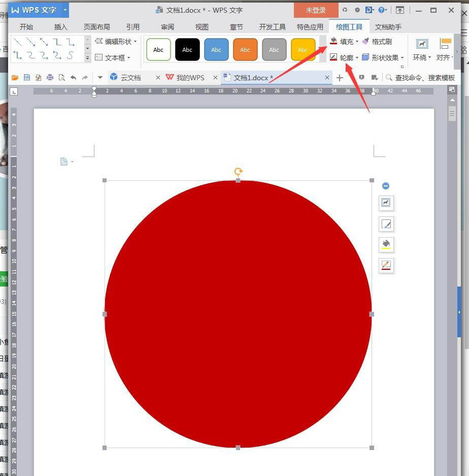Image resolution: width=469 pixels, height=476 pixels.
Task: Click the floating shape outline pencil icon
Action: 386,265
